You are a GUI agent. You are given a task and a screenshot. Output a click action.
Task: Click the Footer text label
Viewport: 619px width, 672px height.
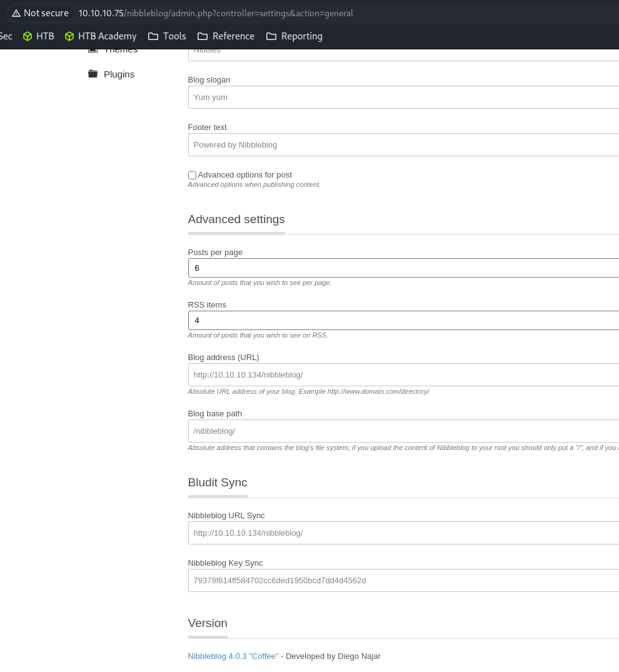coord(207,128)
